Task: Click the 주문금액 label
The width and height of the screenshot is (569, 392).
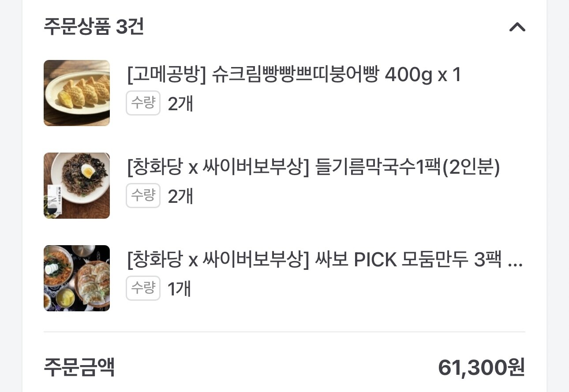Action: click(x=79, y=367)
